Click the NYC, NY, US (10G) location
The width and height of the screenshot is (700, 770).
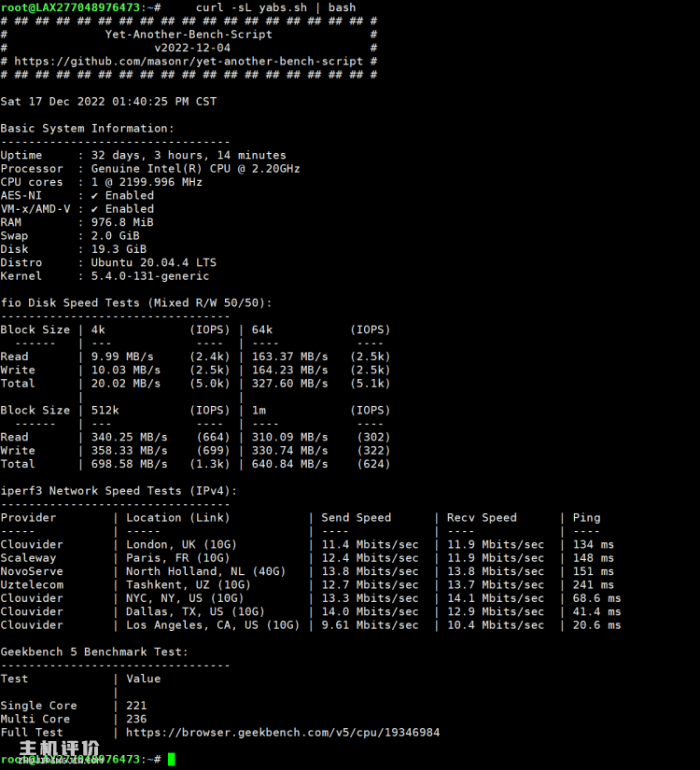185,598
